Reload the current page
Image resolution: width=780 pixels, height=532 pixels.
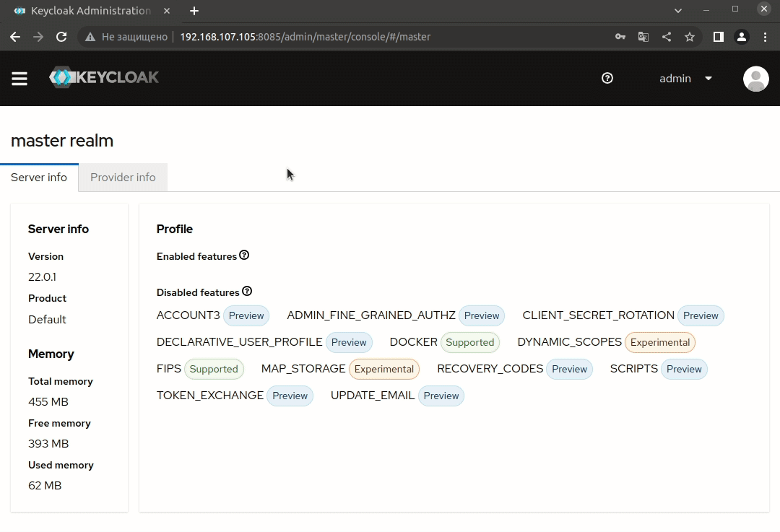coord(61,37)
